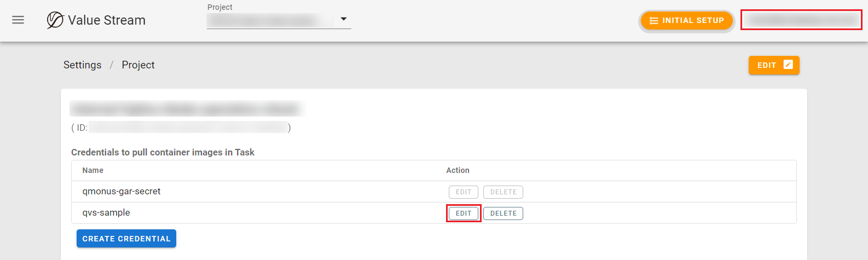868x260 pixels.
Task: Click the Action column header
Action: [x=458, y=171]
